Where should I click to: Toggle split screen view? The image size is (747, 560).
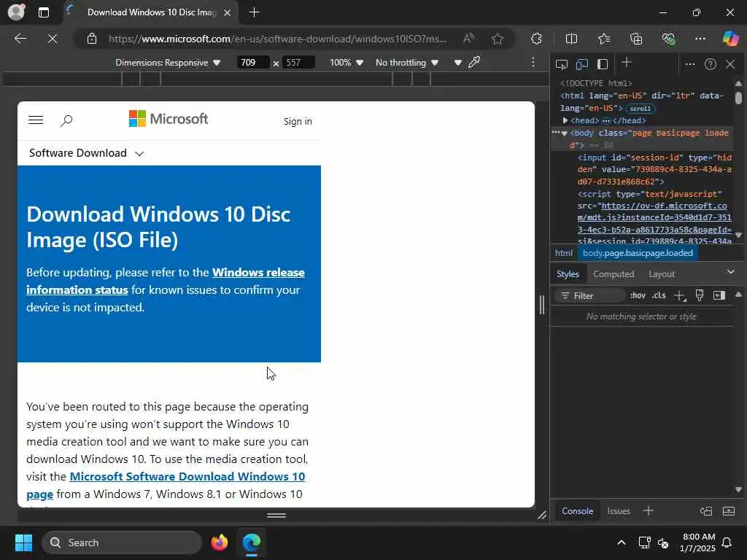[571, 39]
